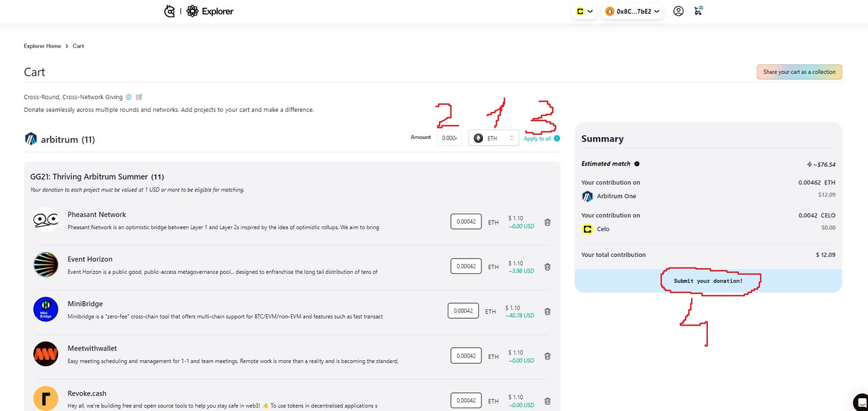Image resolution: width=868 pixels, height=411 pixels.
Task: Open Meetwithwallet project title
Action: click(92, 349)
